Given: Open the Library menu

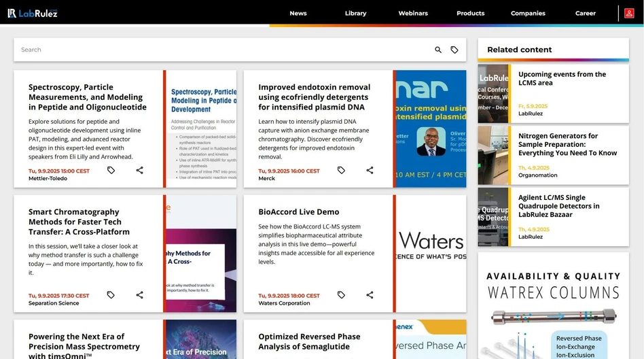Looking at the screenshot, I should click(355, 13).
